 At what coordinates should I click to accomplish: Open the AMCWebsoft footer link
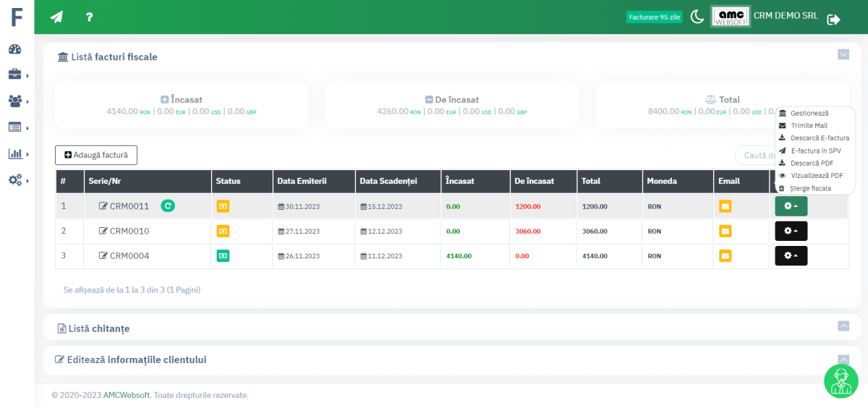[x=127, y=395]
